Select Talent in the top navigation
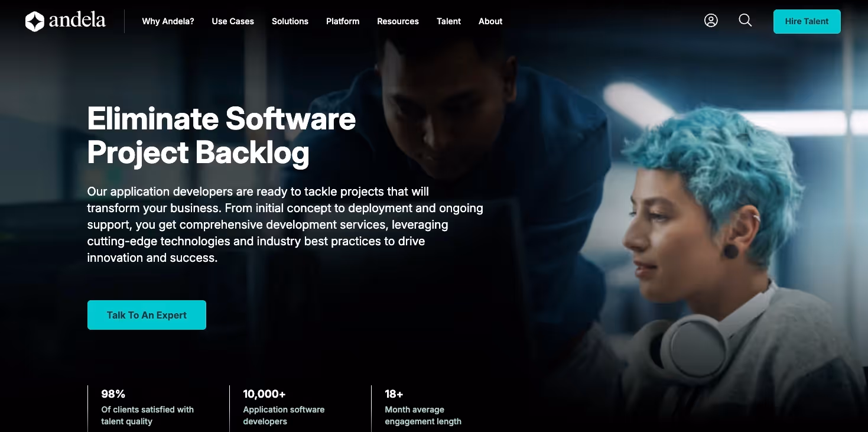This screenshot has height=432, width=868. (448, 21)
